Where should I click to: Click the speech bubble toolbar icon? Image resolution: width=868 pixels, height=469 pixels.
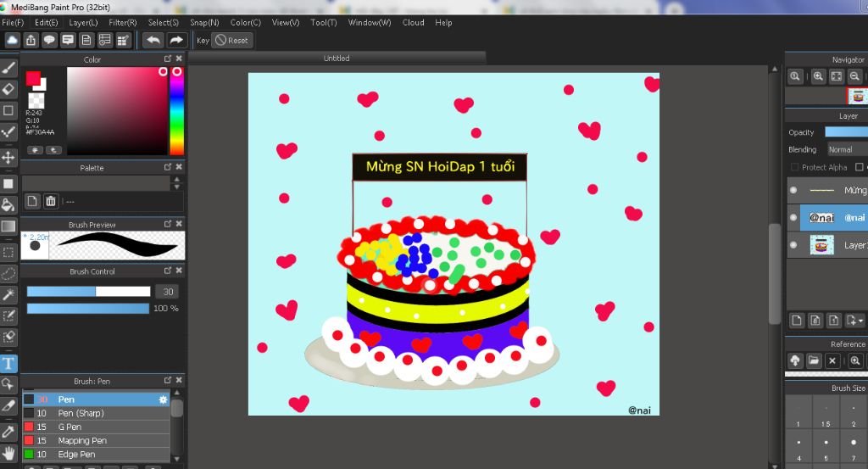50,40
